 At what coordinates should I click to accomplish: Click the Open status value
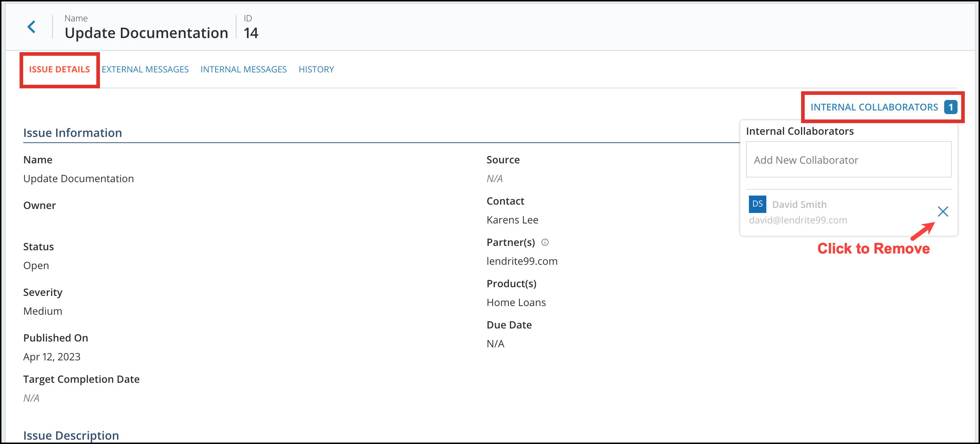pos(36,265)
